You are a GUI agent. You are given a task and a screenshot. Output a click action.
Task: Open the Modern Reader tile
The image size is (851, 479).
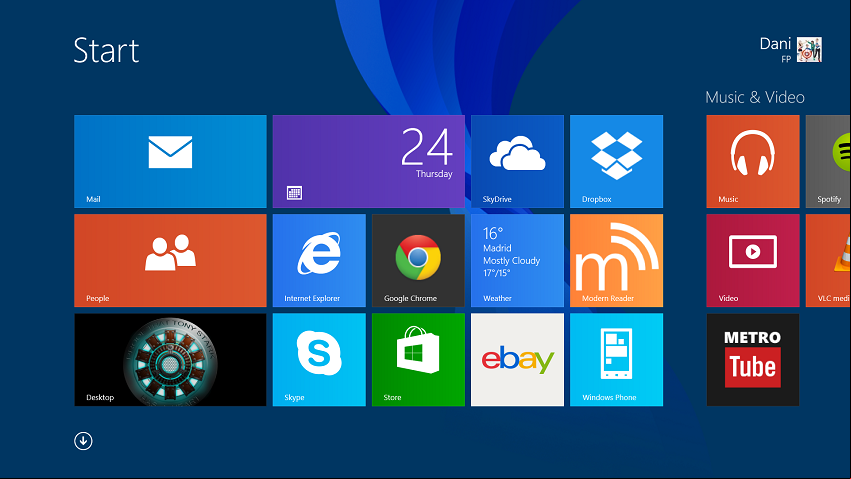point(617,260)
